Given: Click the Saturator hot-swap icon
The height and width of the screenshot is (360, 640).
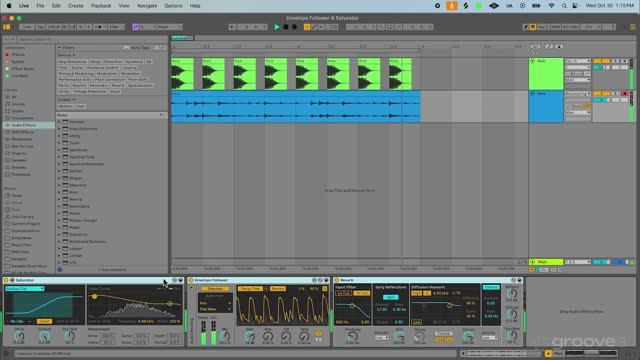Looking at the screenshot, I should pyautogui.click(x=175, y=280).
